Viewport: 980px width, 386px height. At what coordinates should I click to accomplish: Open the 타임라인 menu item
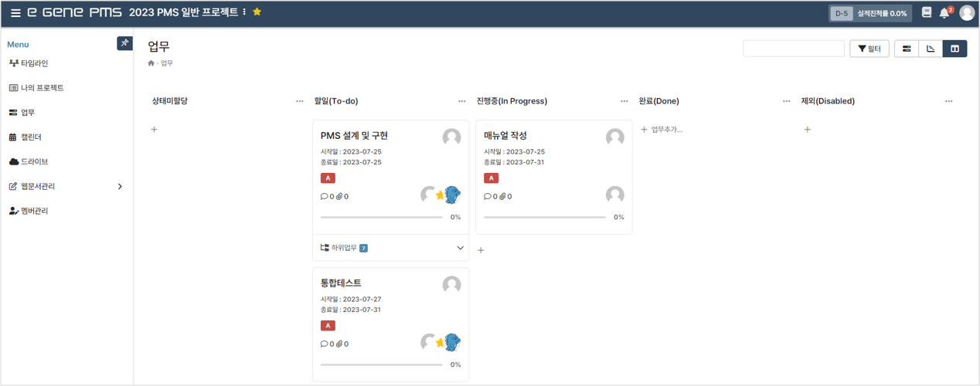(x=34, y=63)
